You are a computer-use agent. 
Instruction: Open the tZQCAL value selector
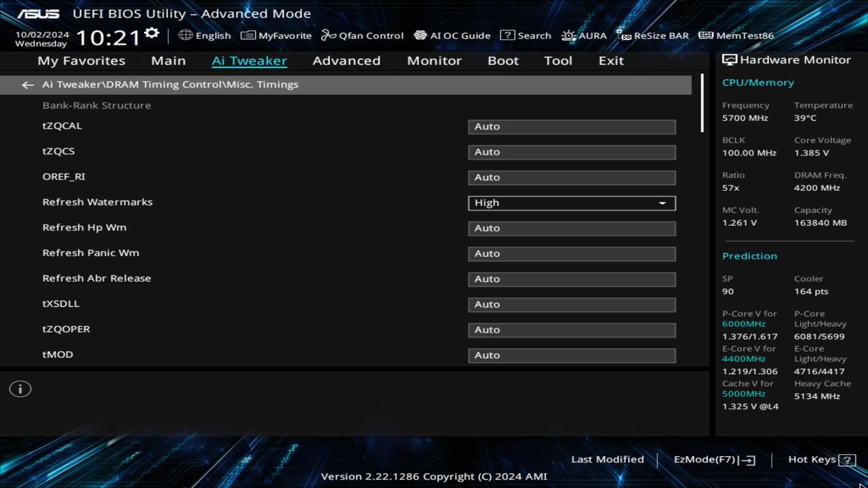pos(571,126)
